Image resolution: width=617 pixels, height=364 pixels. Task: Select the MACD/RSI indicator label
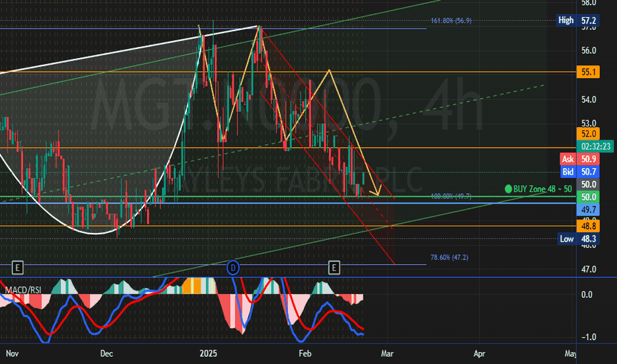pos(23,290)
